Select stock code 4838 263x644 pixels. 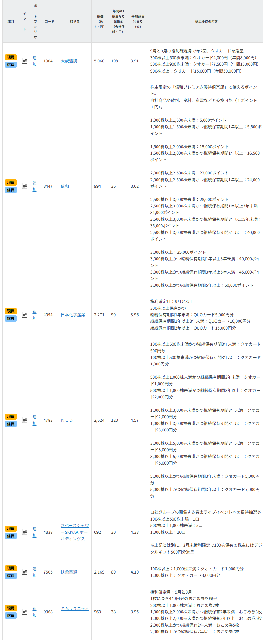[48, 532]
